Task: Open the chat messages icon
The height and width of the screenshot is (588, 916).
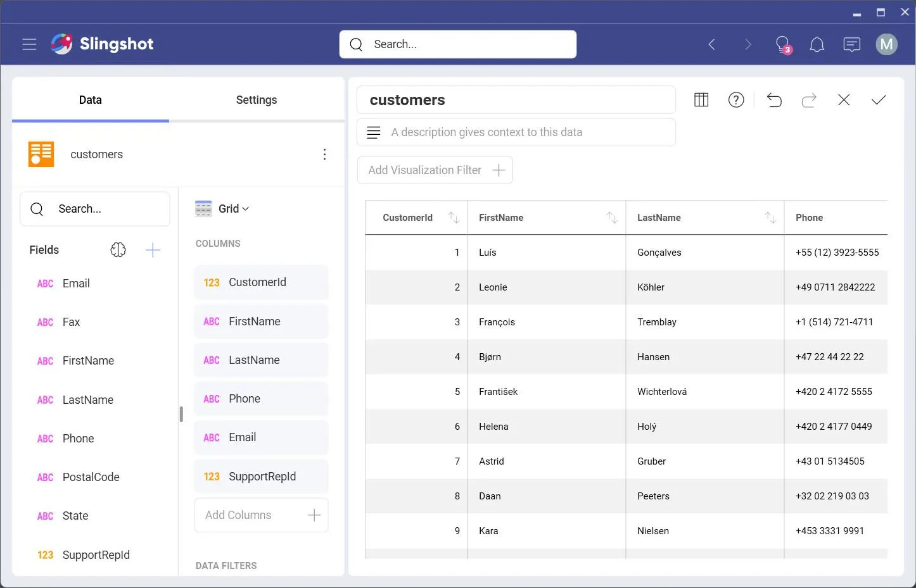Action: click(x=851, y=44)
